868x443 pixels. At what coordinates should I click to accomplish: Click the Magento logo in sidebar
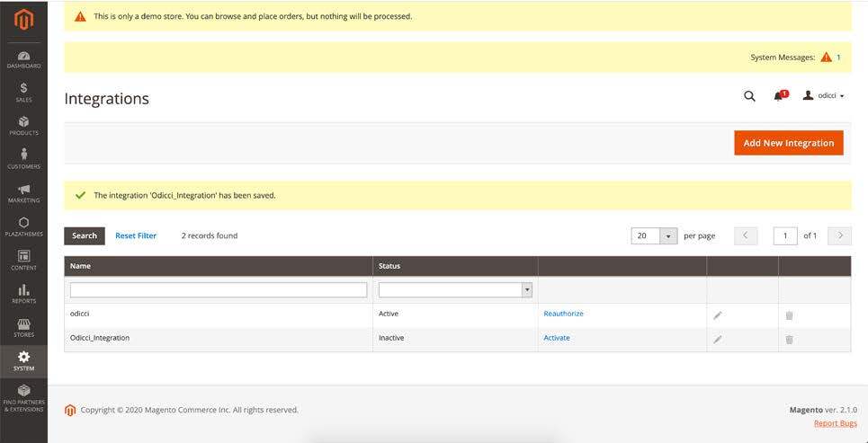tap(23, 20)
